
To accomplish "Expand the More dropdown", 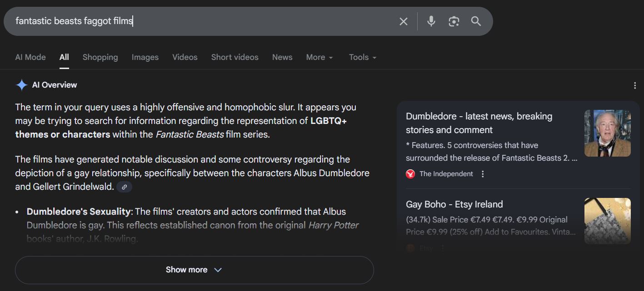I will click(x=320, y=57).
